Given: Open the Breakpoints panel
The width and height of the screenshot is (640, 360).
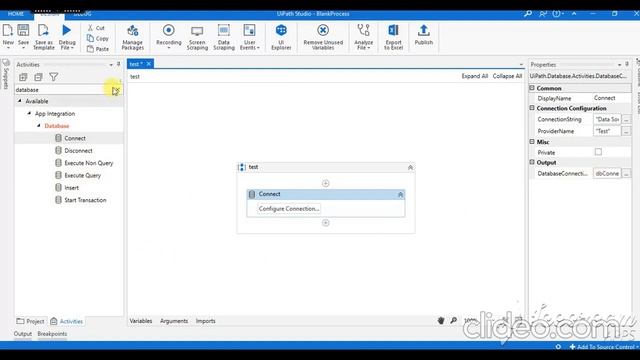Looking at the screenshot, I should pos(52,334).
